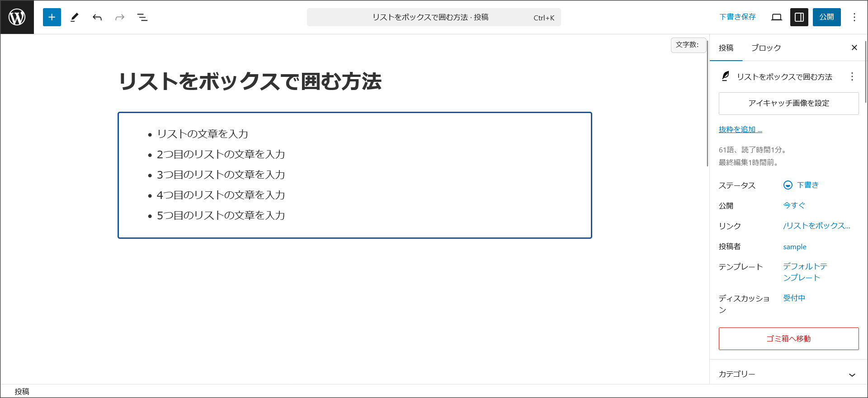Click the 抜粋を追加 link
The height and width of the screenshot is (398, 868).
pos(741,129)
